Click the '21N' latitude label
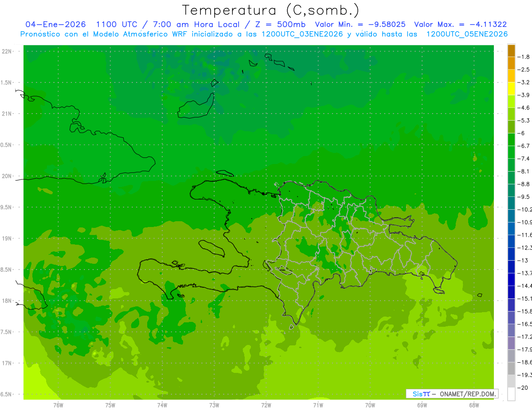This screenshot has height=411, width=532. 7,114
